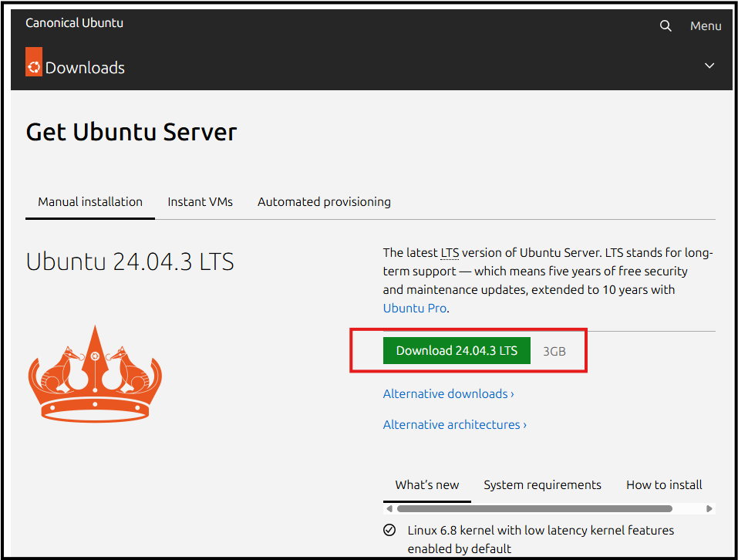Click the Download 24.04.3 LTS button
Screen dimensions: 738x560
457,351
